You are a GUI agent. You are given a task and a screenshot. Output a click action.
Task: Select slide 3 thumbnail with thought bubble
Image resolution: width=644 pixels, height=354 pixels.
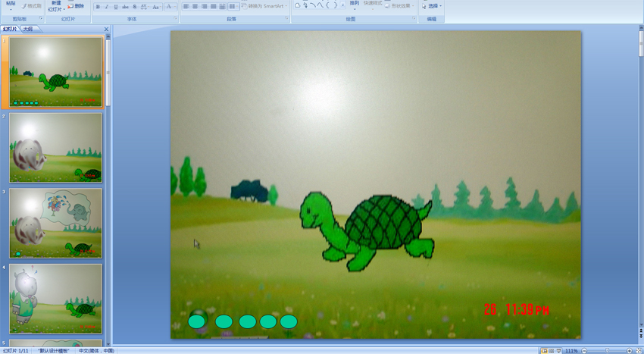click(56, 224)
